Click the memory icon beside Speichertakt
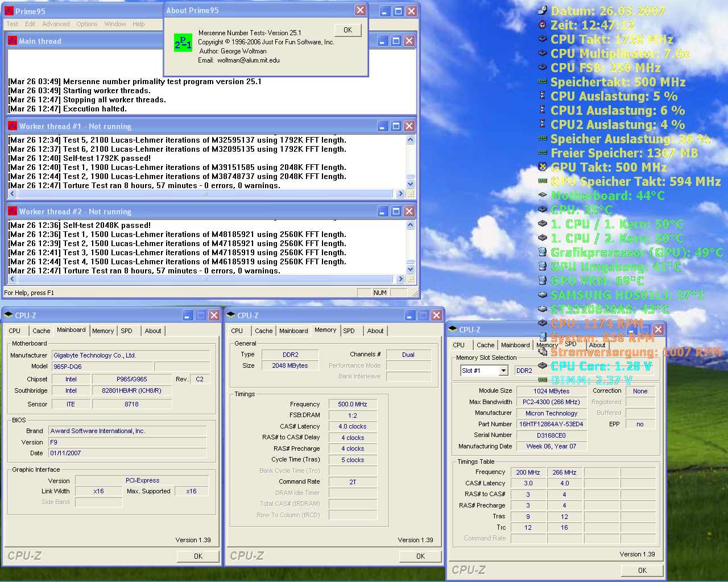The image size is (728, 582). click(543, 81)
